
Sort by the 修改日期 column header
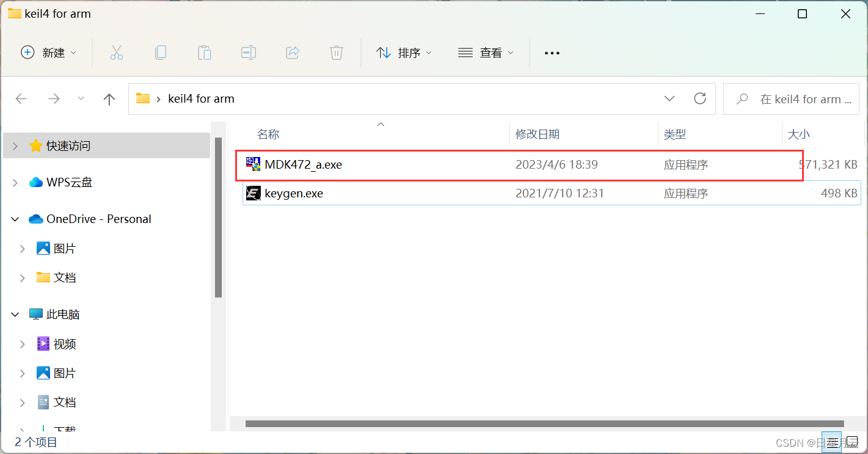(x=538, y=134)
